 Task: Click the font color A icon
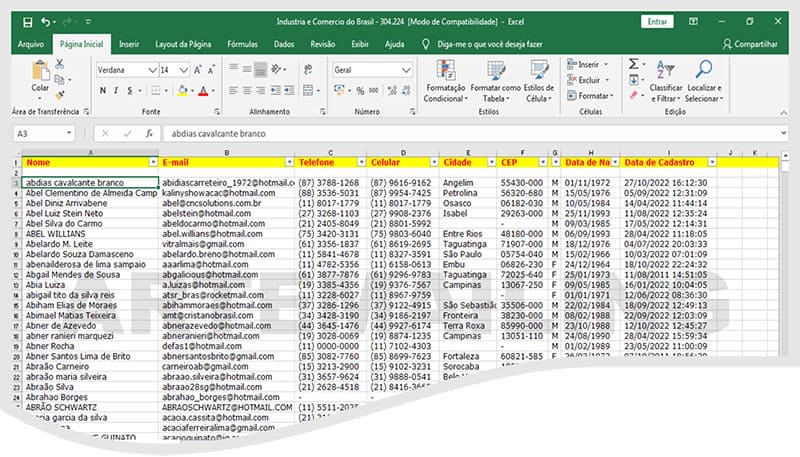coord(203,91)
